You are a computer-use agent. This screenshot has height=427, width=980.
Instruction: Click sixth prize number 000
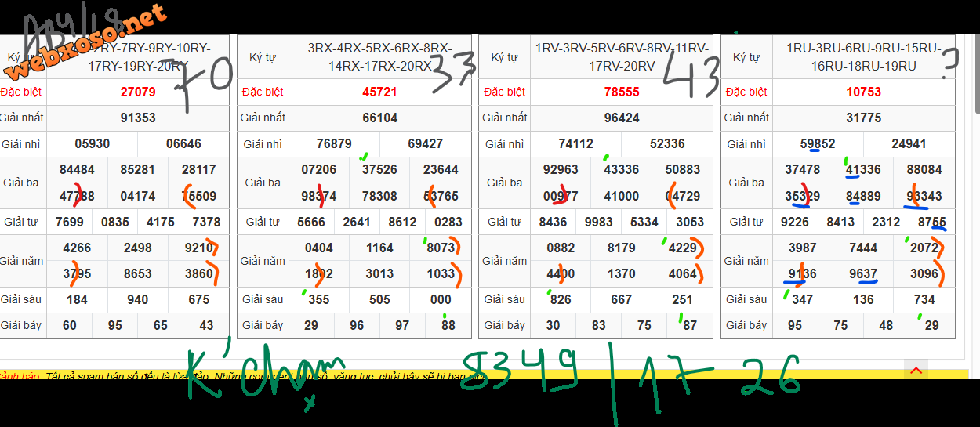click(441, 299)
